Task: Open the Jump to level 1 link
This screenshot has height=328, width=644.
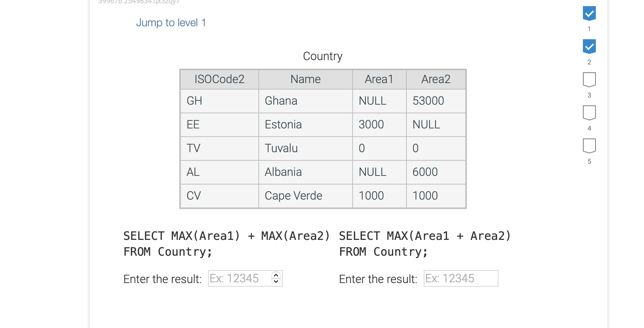Action: click(171, 22)
